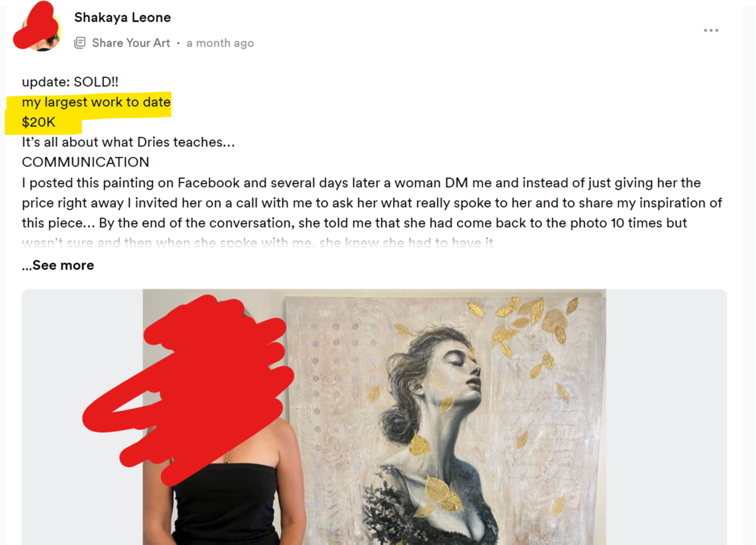Viewport: 756px width, 545px height.
Task: Click the 'a month ago' timestamp
Action: [220, 43]
